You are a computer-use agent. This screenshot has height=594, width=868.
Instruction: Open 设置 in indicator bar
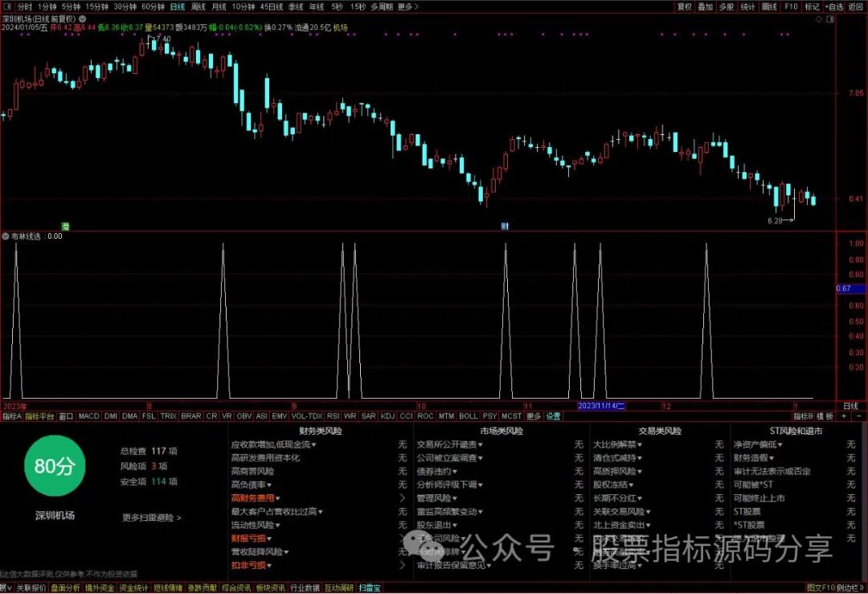[554, 416]
